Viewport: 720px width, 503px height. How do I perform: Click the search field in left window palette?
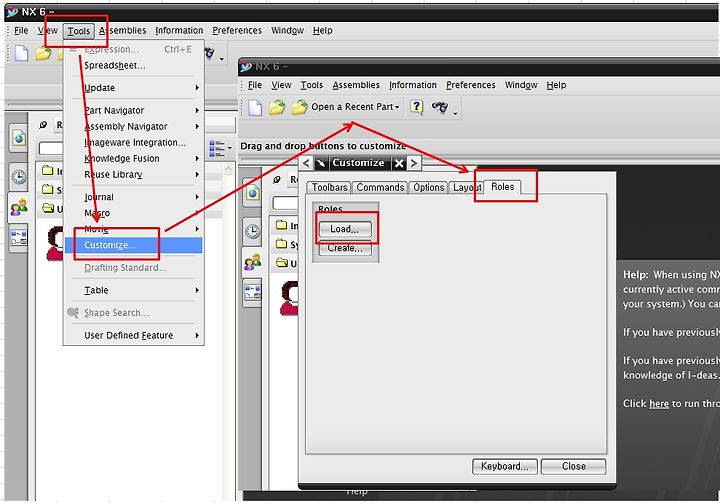51,148
